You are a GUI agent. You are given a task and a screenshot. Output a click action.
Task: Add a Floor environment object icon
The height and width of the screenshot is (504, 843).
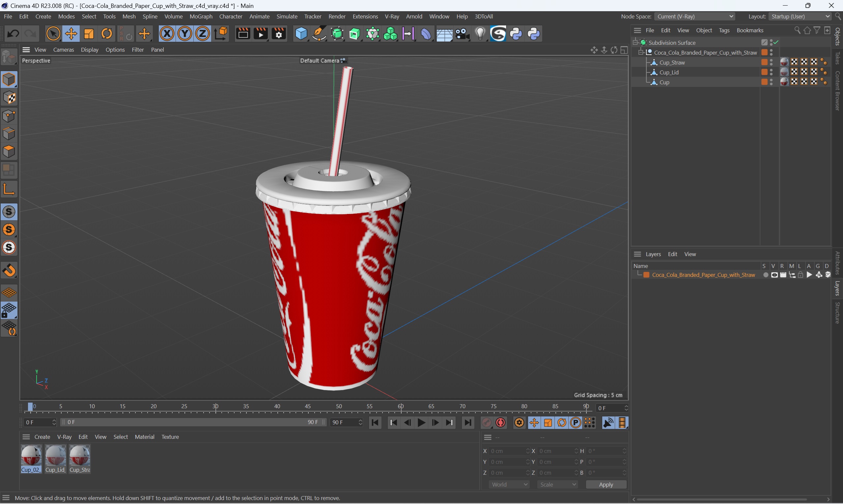[x=444, y=34]
